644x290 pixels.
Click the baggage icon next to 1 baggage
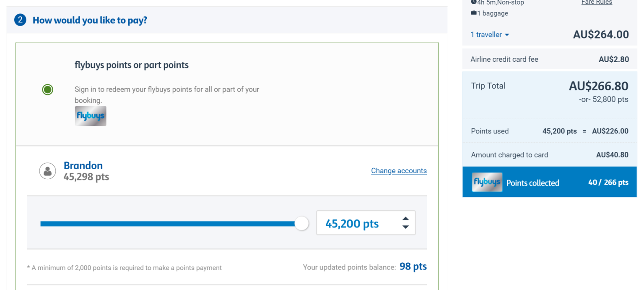[x=473, y=13]
